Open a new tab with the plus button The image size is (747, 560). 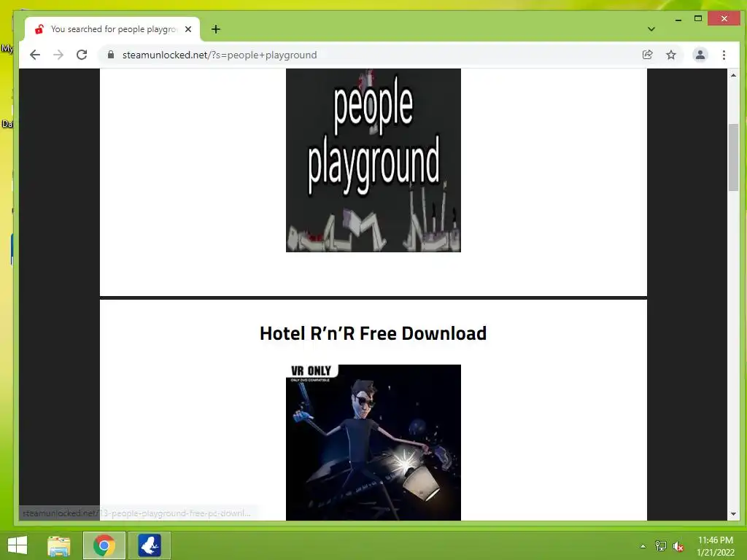216,29
